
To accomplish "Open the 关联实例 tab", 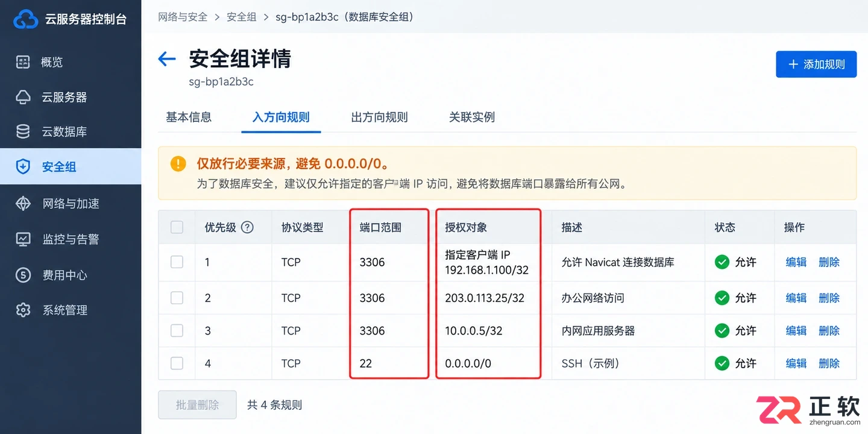I will click(x=472, y=118).
